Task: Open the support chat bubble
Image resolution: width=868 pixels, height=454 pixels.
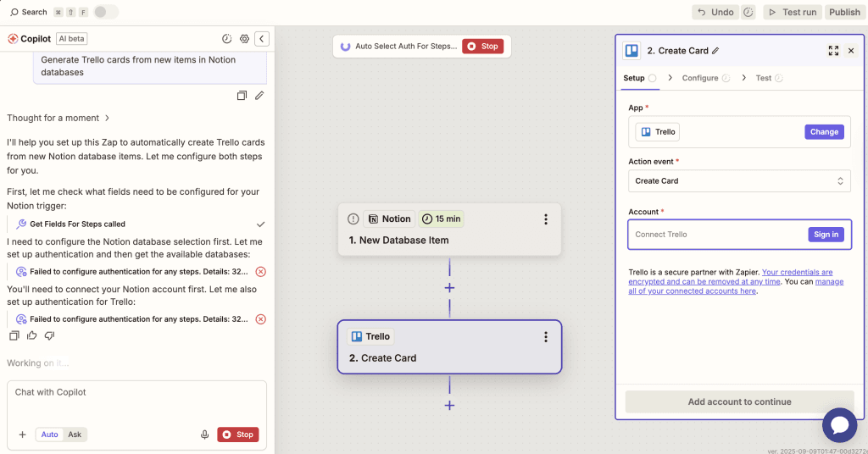Action: 839,425
